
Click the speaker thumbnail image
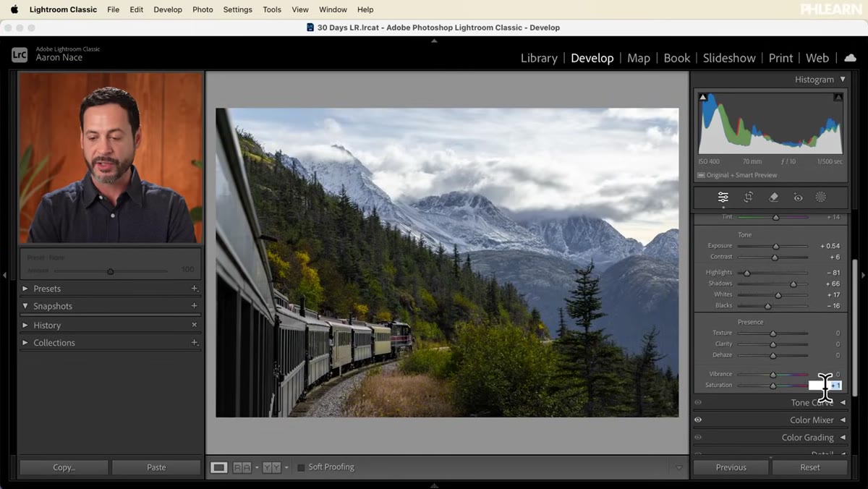pyautogui.click(x=111, y=157)
